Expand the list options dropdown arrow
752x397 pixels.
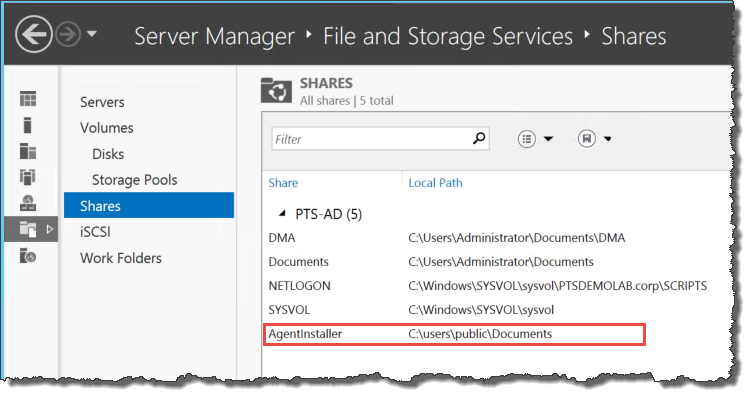click(x=548, y=139)
